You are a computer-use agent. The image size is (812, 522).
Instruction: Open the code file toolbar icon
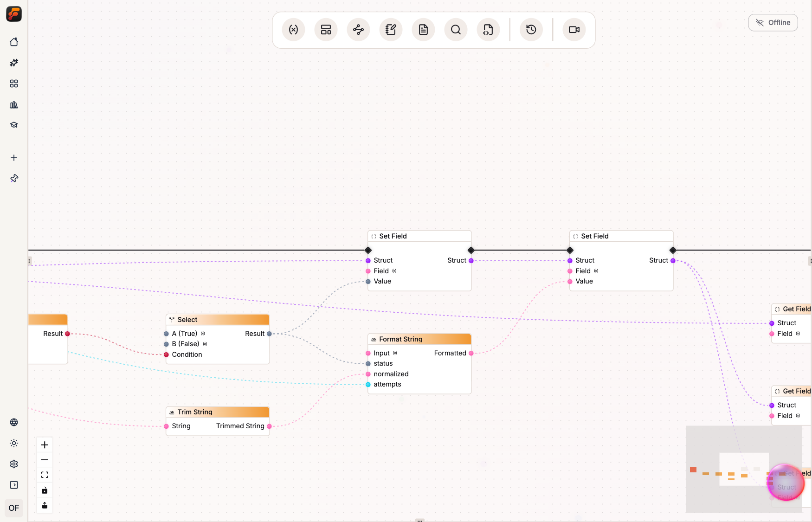click(488, 30)
